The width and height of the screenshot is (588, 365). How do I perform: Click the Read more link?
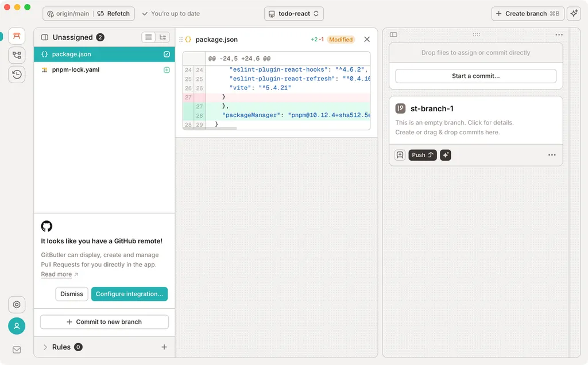(x=56, y=274)
